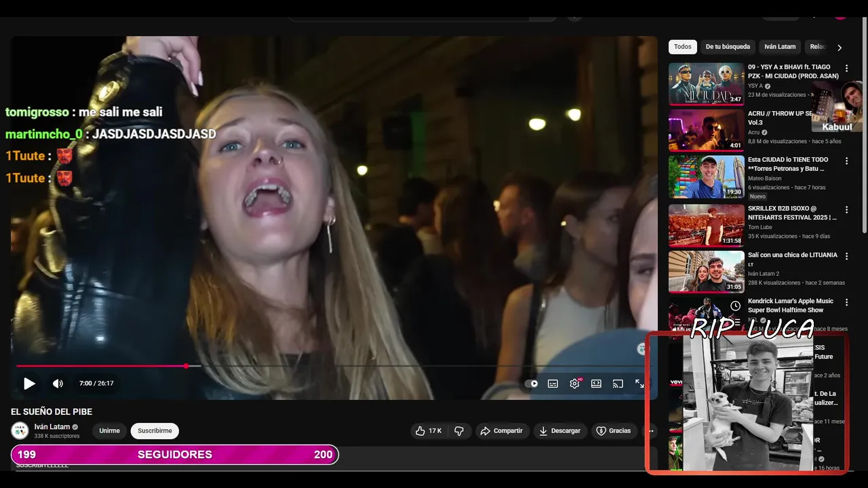Click the martinncho_0 chat message overlay
Viewport: 868px width, 488px height.
pos(111,134)
